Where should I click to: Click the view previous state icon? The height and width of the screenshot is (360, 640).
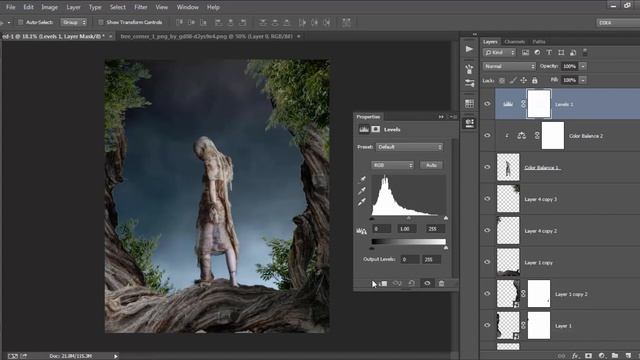point(397,283)
